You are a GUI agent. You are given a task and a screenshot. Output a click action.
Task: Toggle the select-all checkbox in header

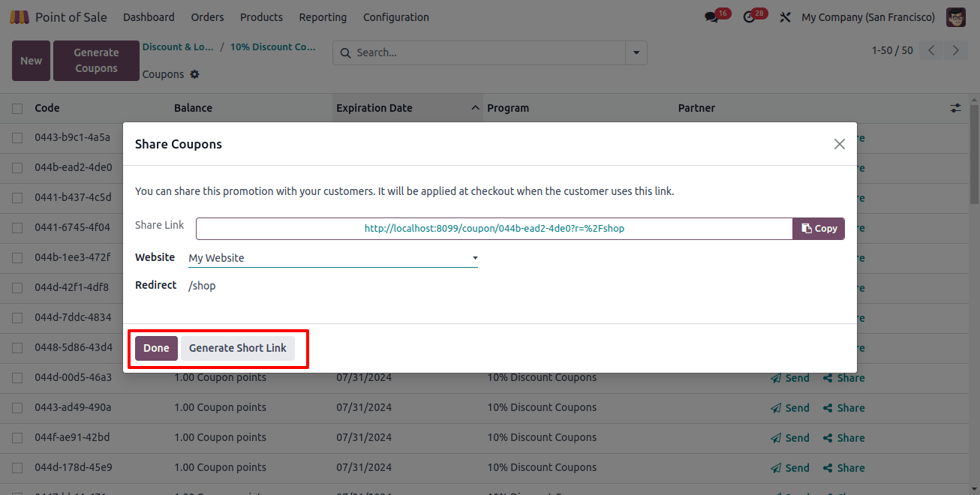tap(17, 109)
